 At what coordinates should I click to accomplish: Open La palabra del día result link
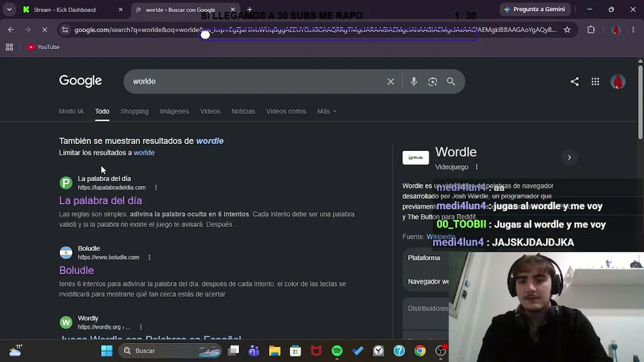101,201
